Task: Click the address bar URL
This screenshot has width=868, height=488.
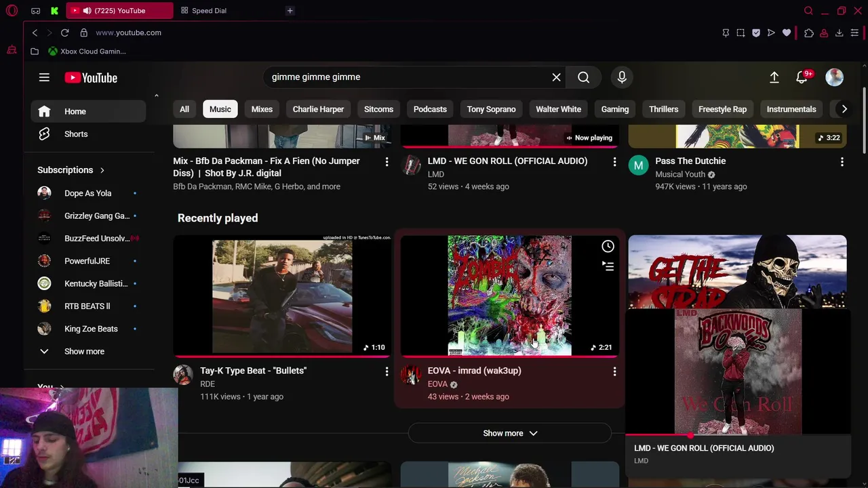Action: (128, 33)
